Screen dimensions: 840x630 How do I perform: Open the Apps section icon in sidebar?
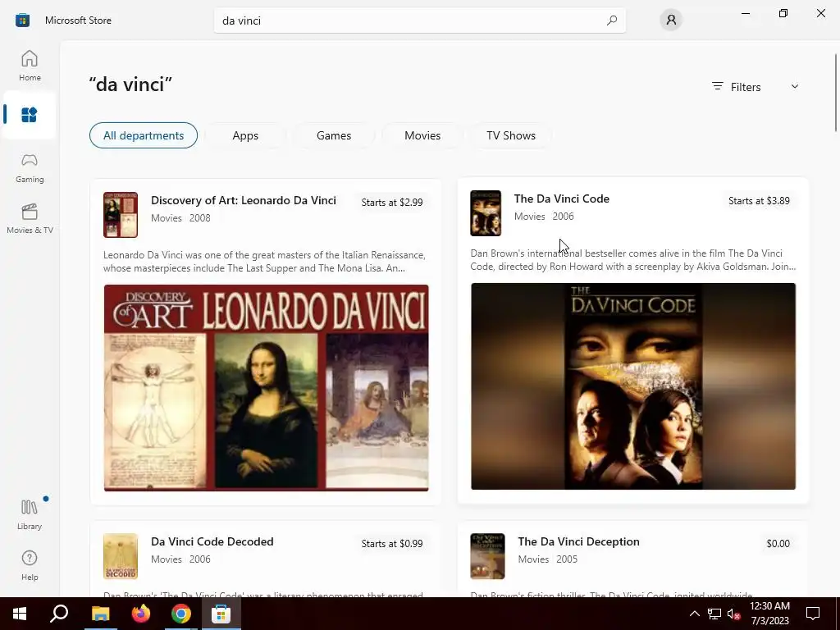(x=30, y=115)
